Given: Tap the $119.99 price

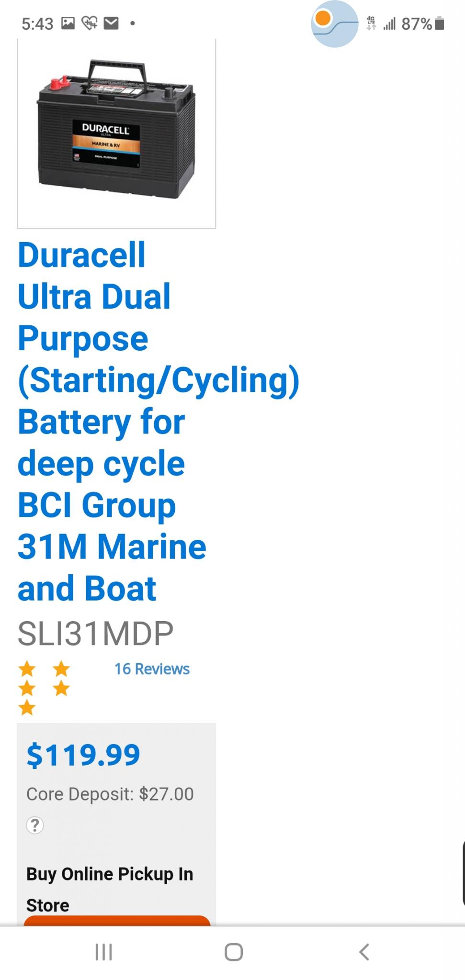Looking at the screenshot, I should pos(83,755).
